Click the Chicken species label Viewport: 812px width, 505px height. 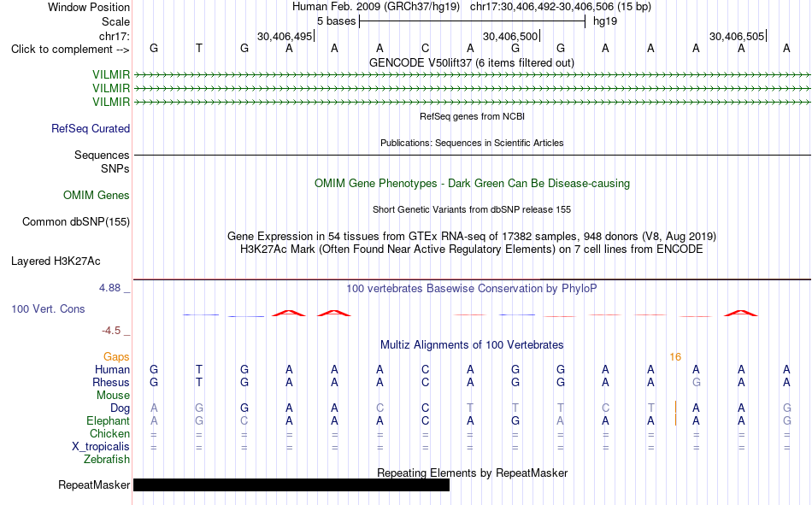tap(109, 433)
